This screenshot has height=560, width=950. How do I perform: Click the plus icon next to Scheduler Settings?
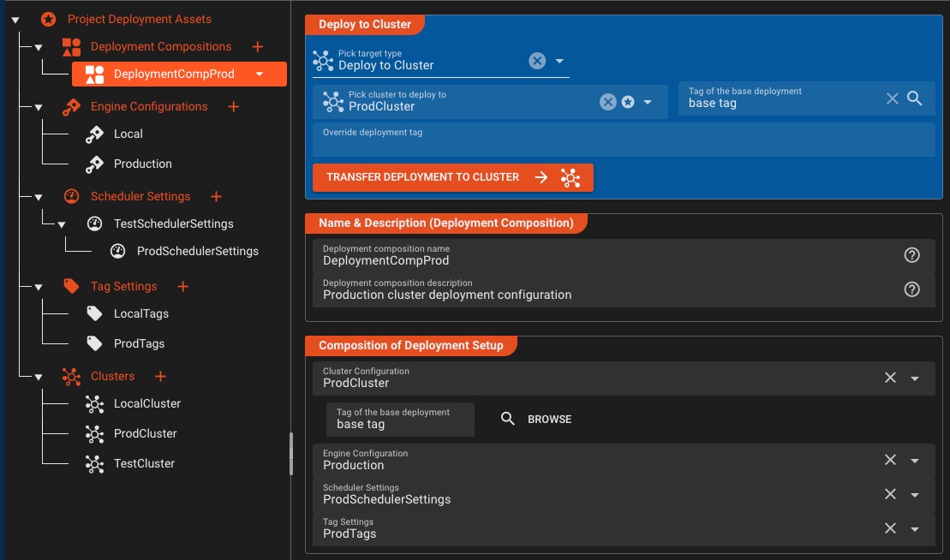point(216,196)
